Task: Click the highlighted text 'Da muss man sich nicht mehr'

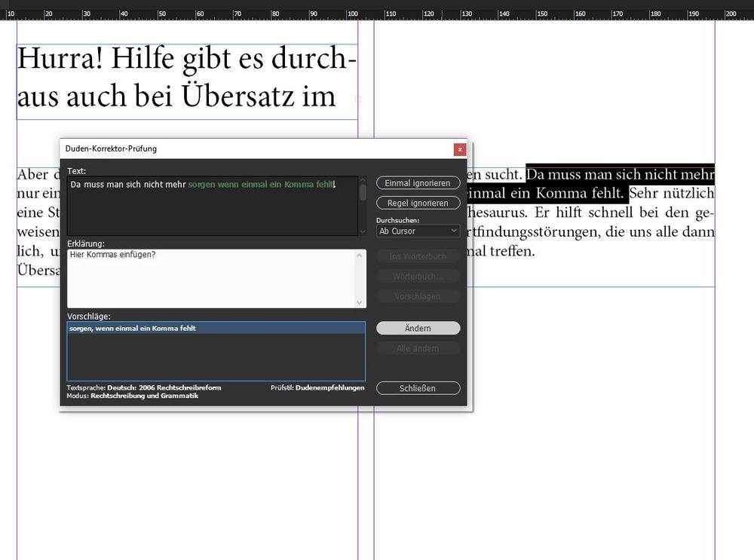Action: click(x=621, y=174)
